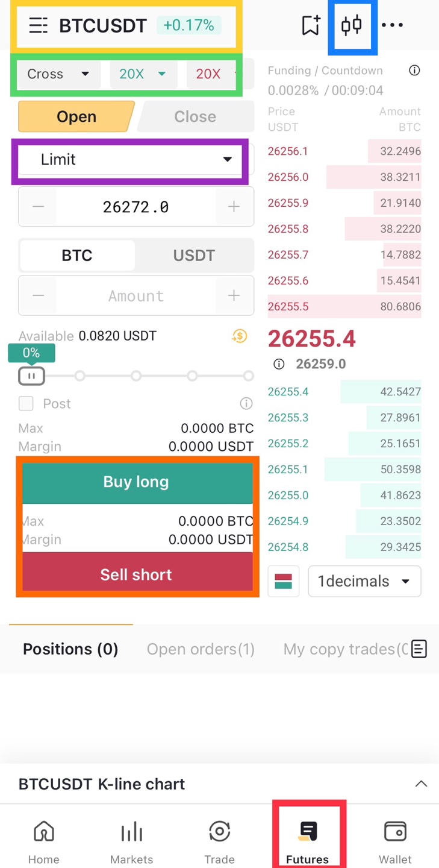Open the hamburger menu beside BTCUSDT
This screenshot has height=868, width=439.
(x=38, y=25)
